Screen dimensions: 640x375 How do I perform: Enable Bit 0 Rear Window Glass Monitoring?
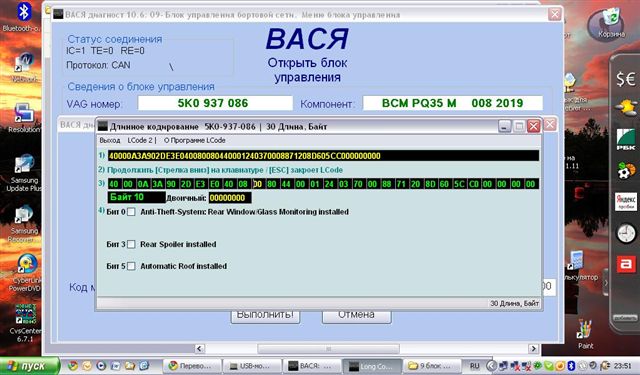(131, 212)
